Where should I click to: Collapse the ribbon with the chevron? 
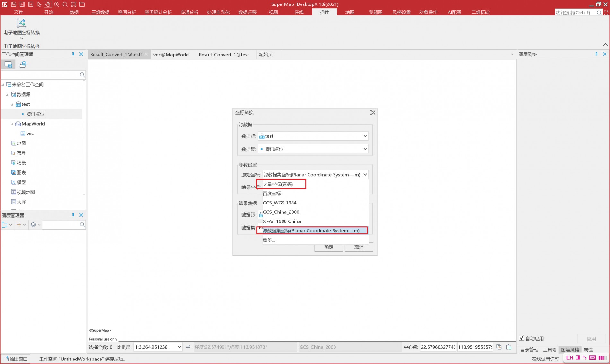[x=605, y=45]
